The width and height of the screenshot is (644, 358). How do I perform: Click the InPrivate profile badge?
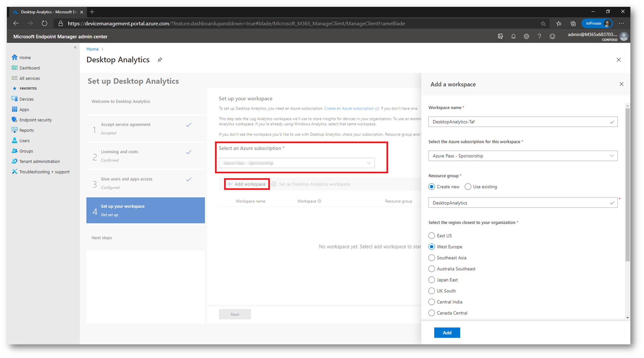tap(597, 23)
